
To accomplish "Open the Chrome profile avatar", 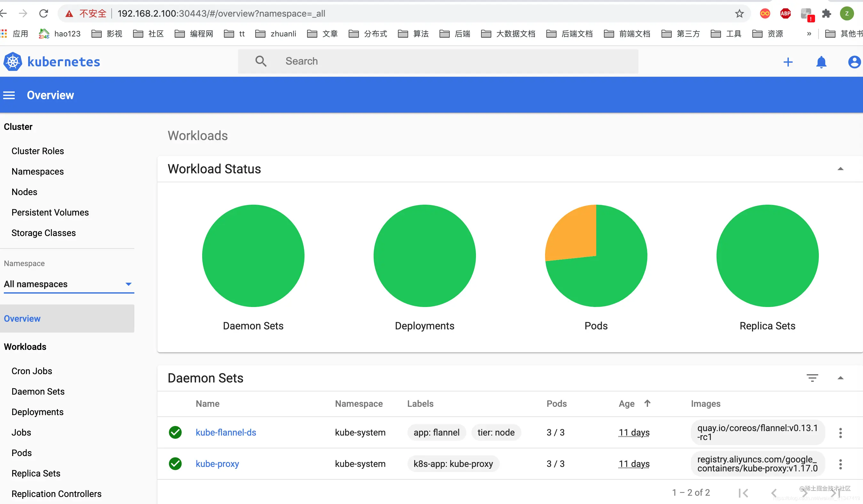I will click(x=847, y=13).
